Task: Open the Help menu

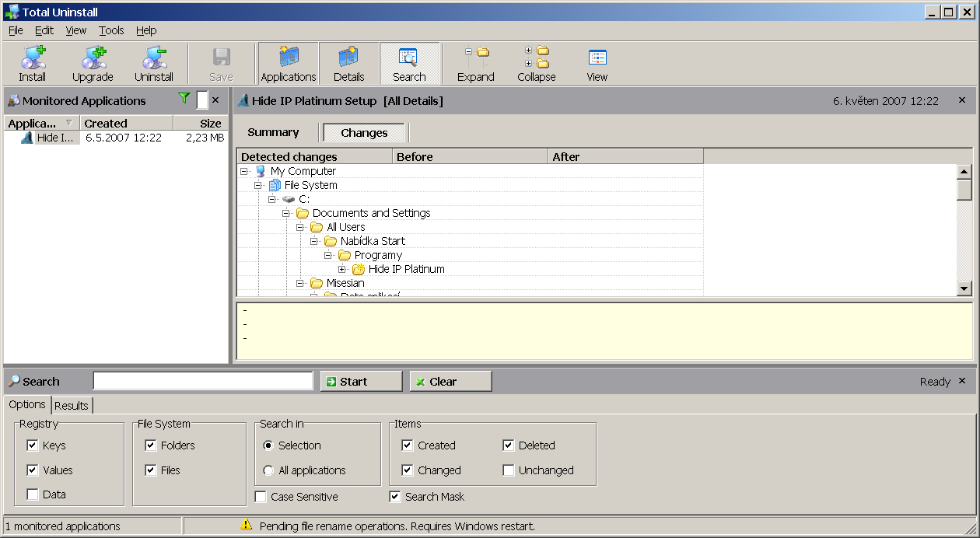Action: (146, 30)
